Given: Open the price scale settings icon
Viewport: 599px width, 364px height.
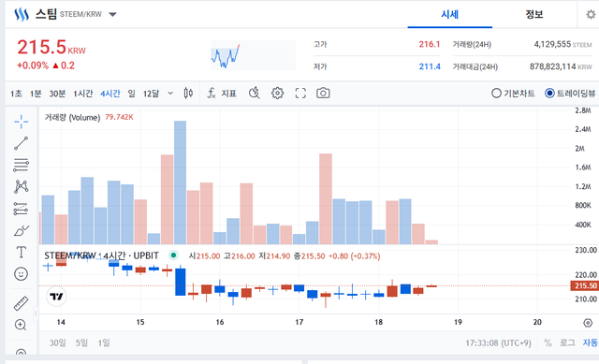Looking at the screenshot, I should tap(588, 323).
